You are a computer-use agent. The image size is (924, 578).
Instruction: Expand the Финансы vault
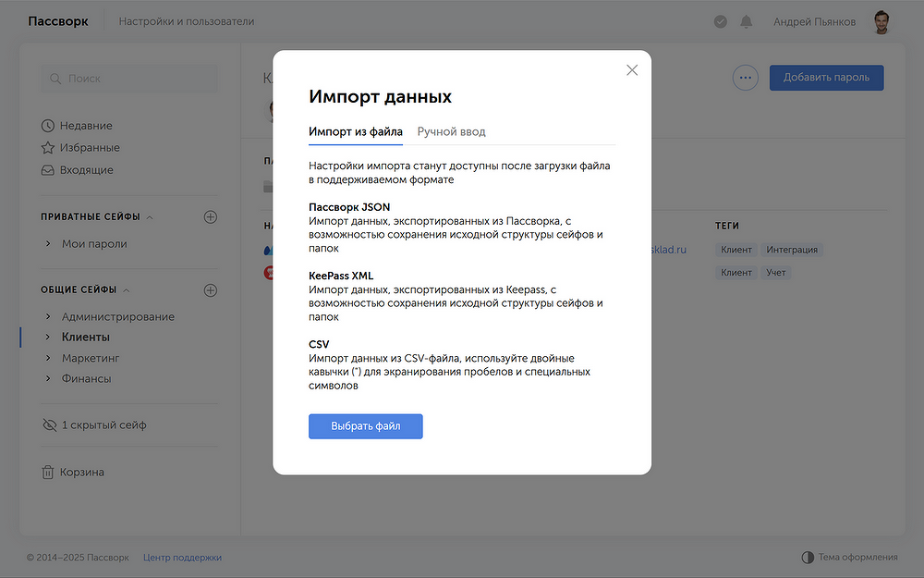click(x=48, y=378)
